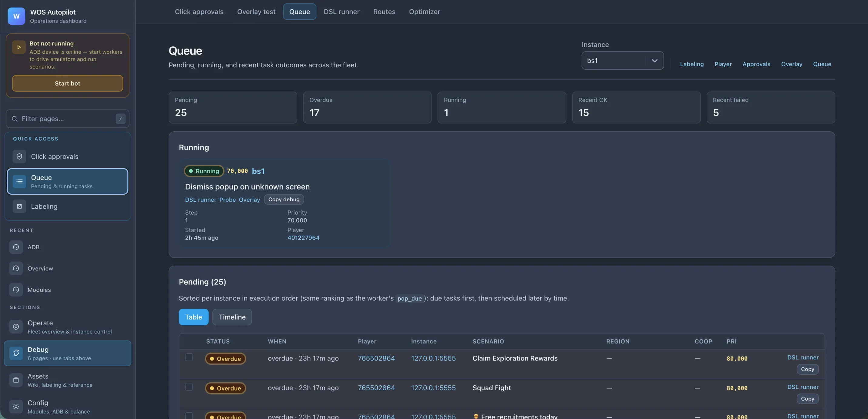This screenshot has width=868, height=419.
Task: Click the Start bot button
Action: [67, 83]
